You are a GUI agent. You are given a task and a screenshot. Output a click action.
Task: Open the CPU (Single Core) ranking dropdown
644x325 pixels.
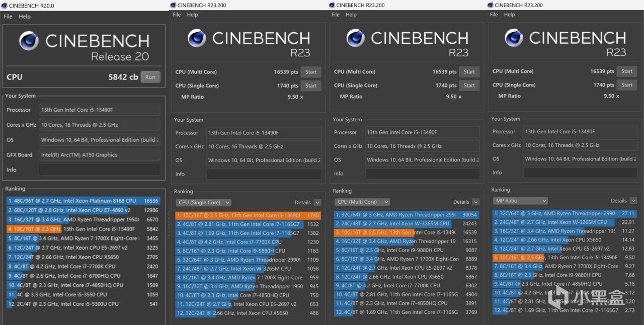point(203,202)
